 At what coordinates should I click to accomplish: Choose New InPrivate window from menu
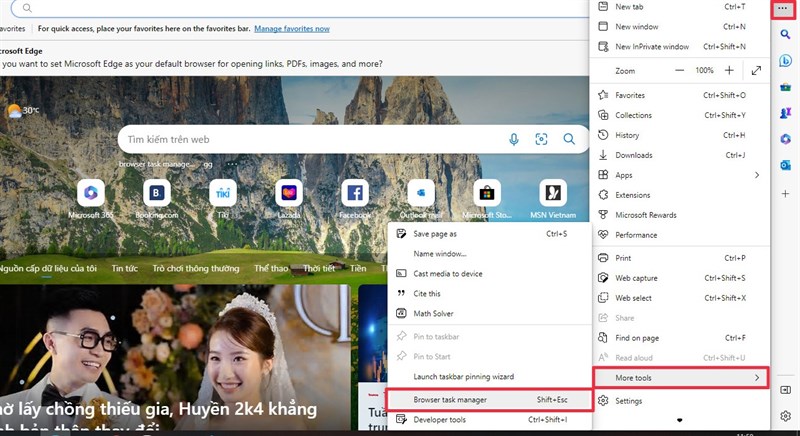tap(651, 46)
